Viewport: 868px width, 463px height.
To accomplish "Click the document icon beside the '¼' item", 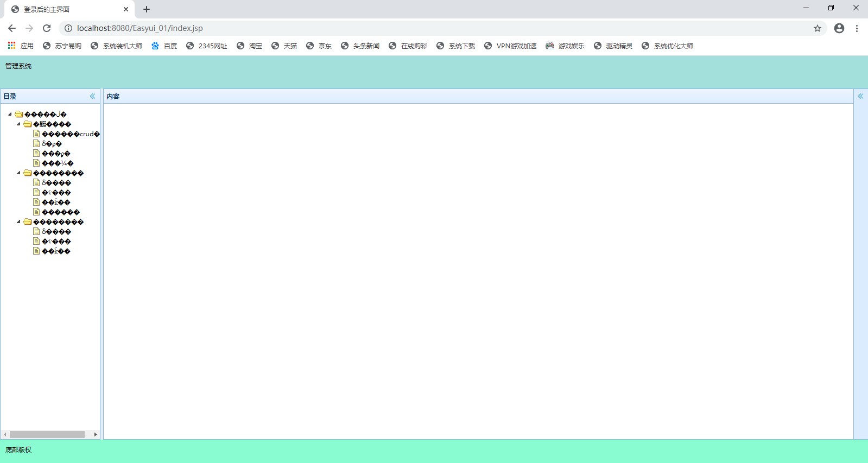I will point(36,163).
